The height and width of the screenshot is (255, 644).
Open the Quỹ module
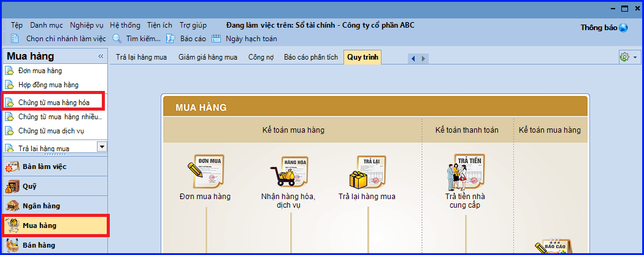(55, 186)
